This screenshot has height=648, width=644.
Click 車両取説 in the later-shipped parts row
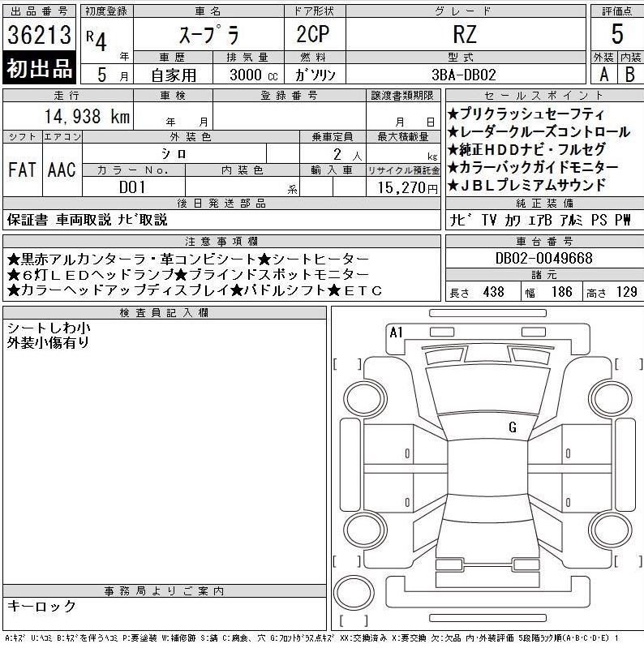84,220
